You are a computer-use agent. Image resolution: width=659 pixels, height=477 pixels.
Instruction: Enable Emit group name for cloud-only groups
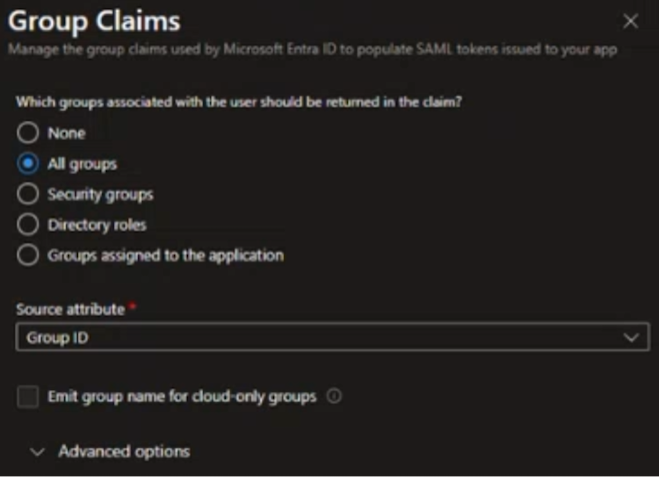[28, 397]
